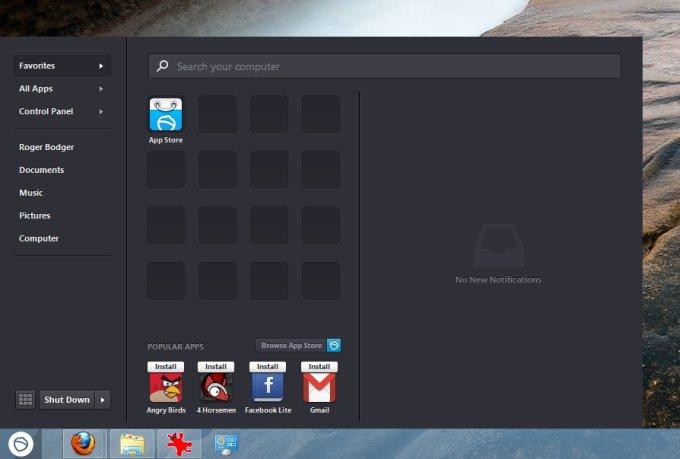The width and height of the screenshot is (680, 459).
Task: Click the red splat taskbar icon
Action: 179,444
